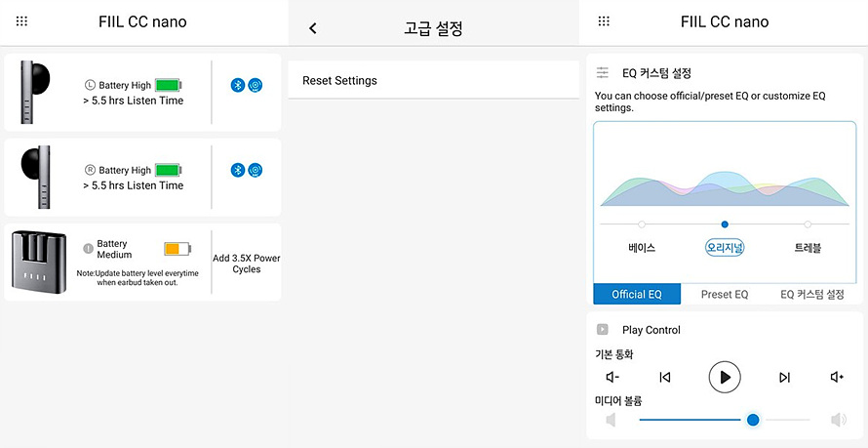The width and height of the screenshot is (868, 448).
Task: Tap loud speaker icon beside media volume slider
Action: pos(839,421)
